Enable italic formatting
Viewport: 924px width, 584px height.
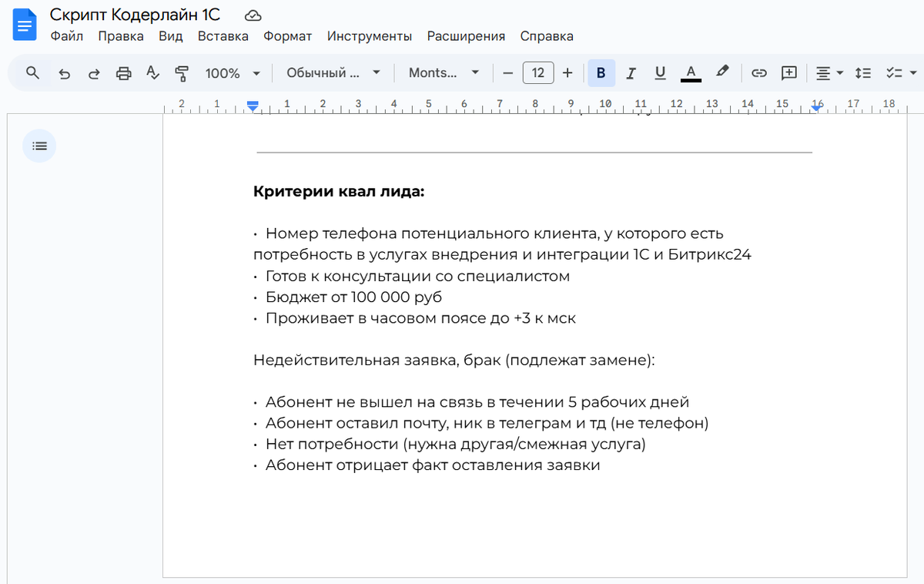[631, 72]
